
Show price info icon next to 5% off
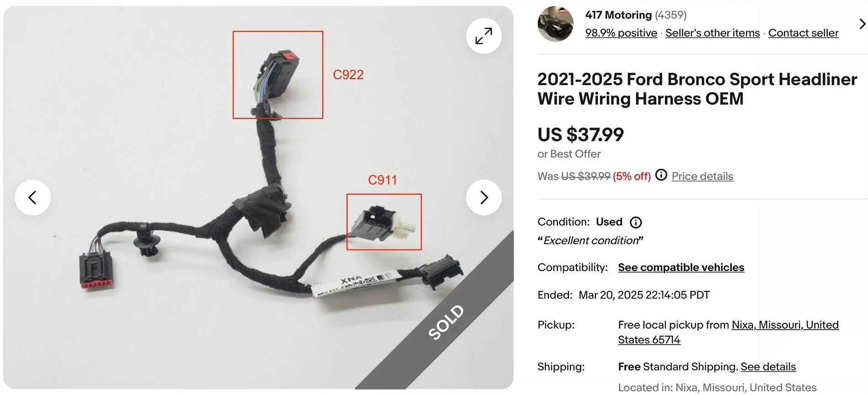pos(661,175)
